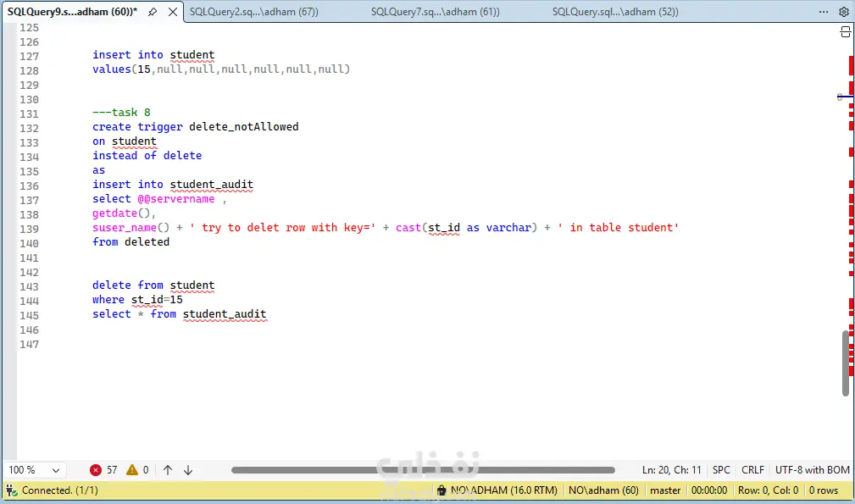The width and height of the screenshot is (855, 504).
Task: Click the Connected. (1/1) status text
Action: tap(60, 490)
